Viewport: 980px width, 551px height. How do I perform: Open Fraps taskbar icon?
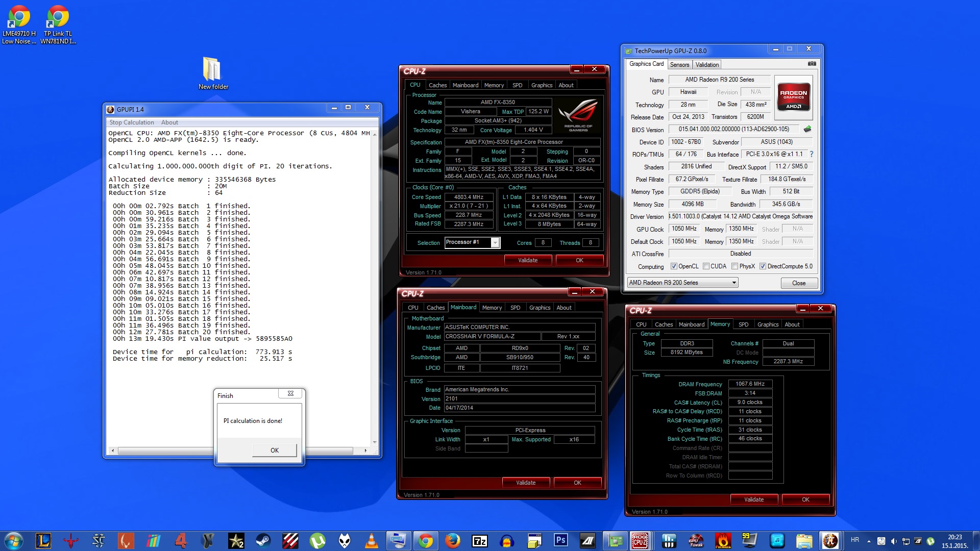coord(749,540)
